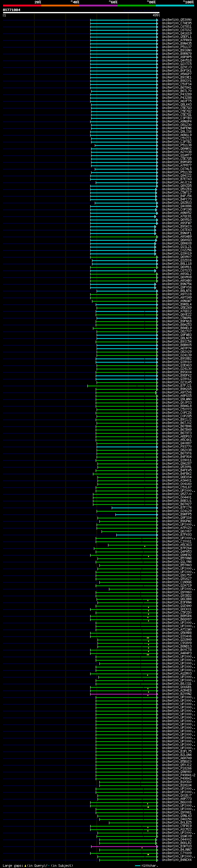The image size is (197, 868).
Task: Open the UniRef100_Q41619 entry
Action: pyautogui.click(x=176, y=33)
